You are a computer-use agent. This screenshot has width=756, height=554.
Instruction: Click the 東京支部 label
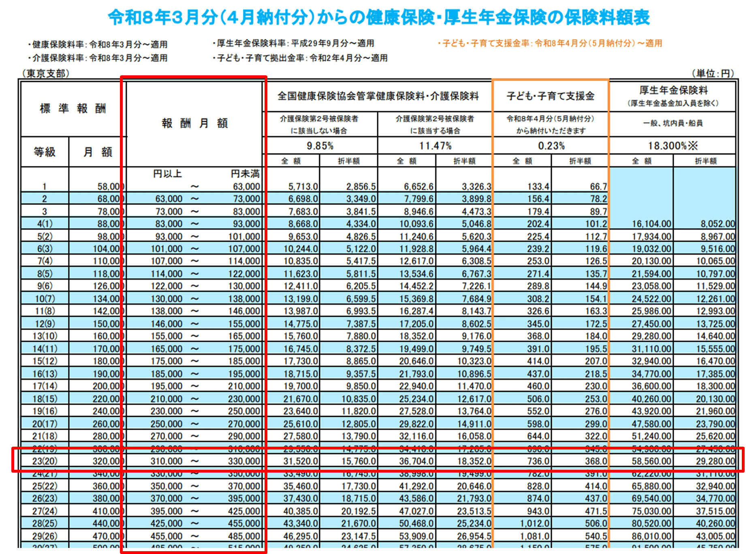pos(46,73)
